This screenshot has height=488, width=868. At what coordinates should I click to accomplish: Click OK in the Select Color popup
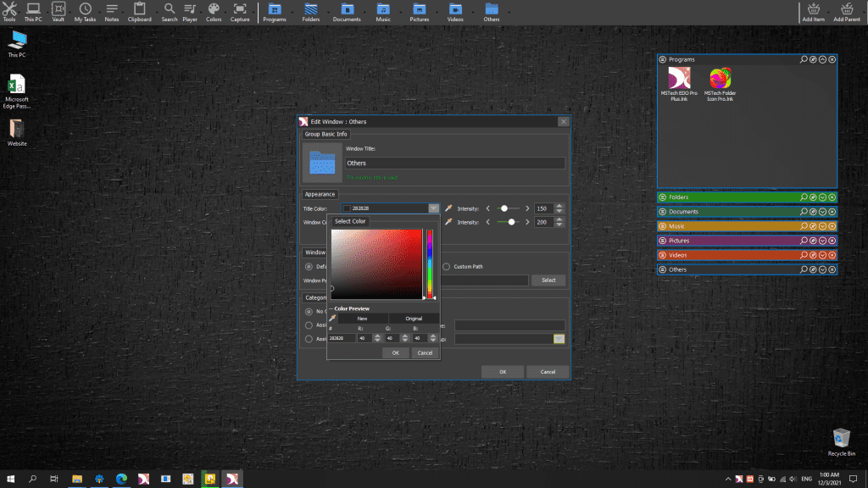(x=395, y=352)
